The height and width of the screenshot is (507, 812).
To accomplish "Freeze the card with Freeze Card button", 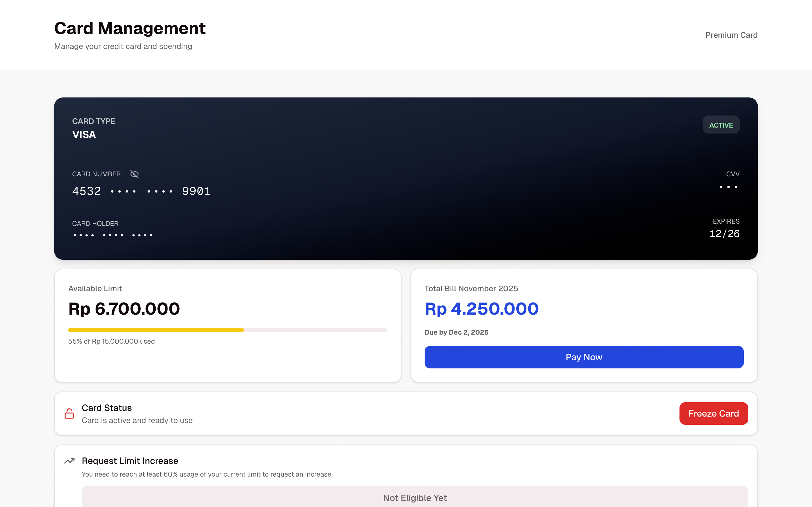I will pos(713,413).
